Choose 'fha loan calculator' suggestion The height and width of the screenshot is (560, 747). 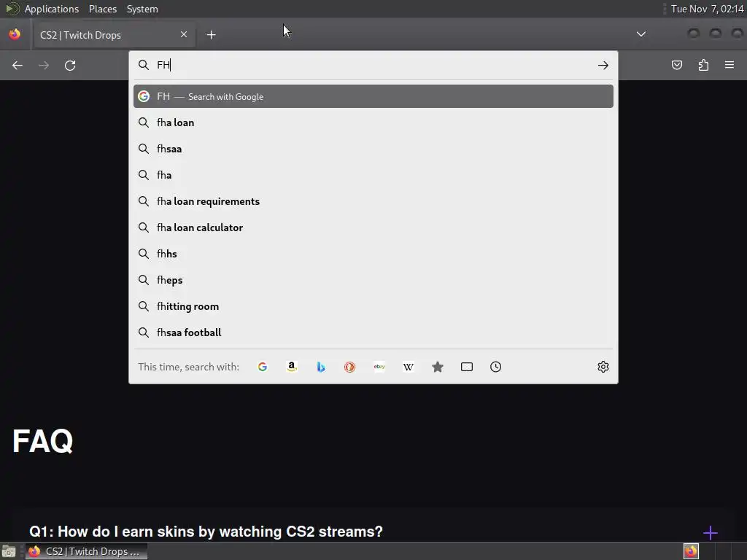373,227
